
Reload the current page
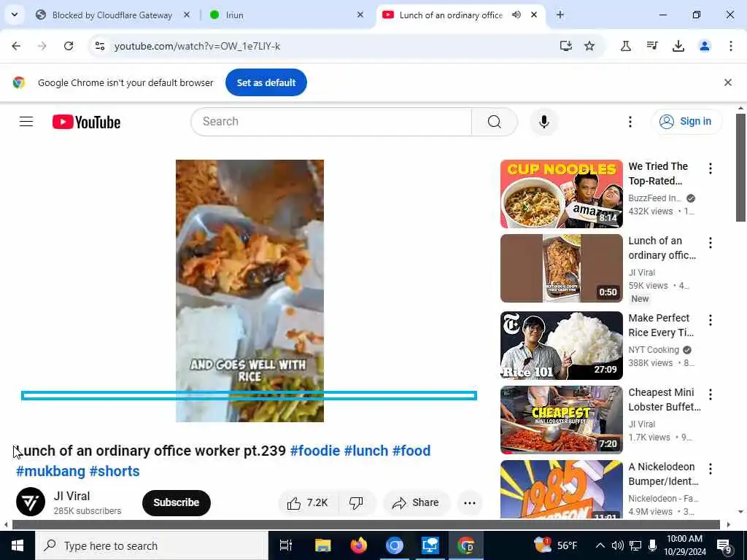tap(69, 46)
